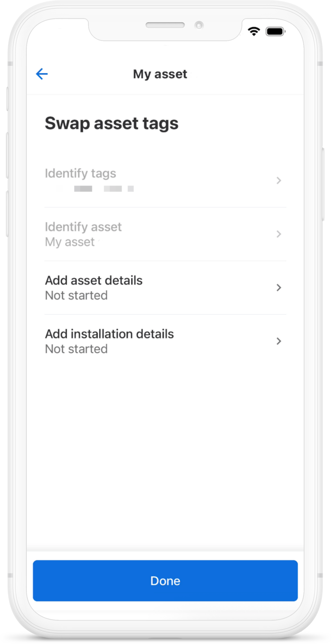
Task: Click the My asset header title
Action: [160, 74]
